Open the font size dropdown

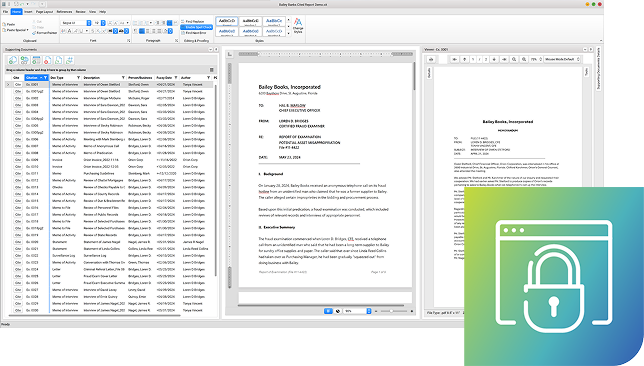103,23
